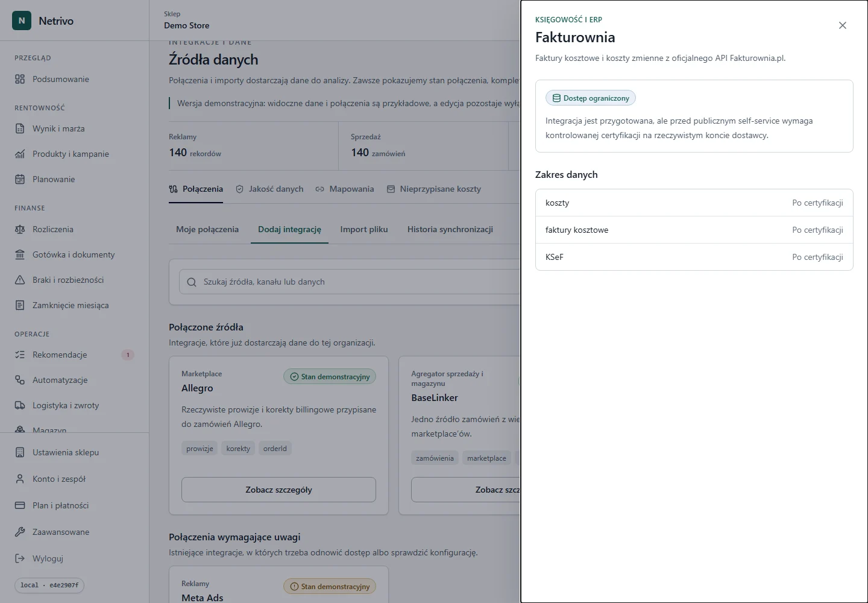Click the Produkty i kampanie chart icon
The width and height of the screenshot is (868, 603).
click(20, 154)
